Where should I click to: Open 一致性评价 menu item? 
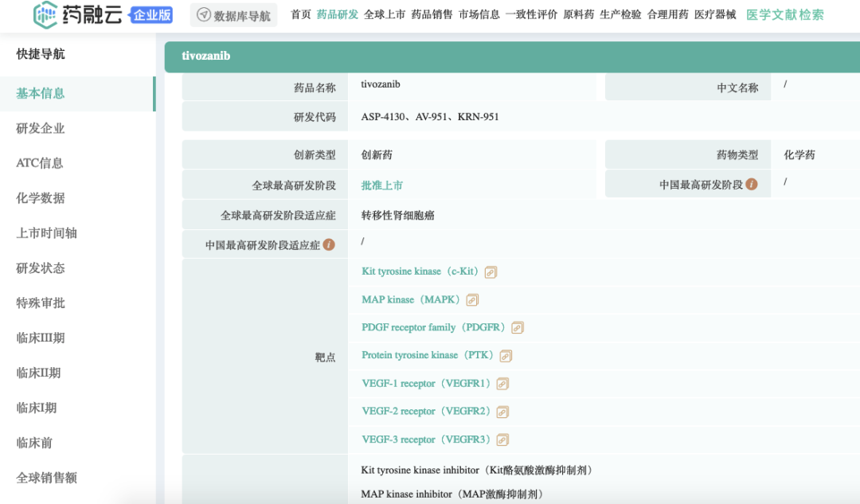(x=531, y=15)
